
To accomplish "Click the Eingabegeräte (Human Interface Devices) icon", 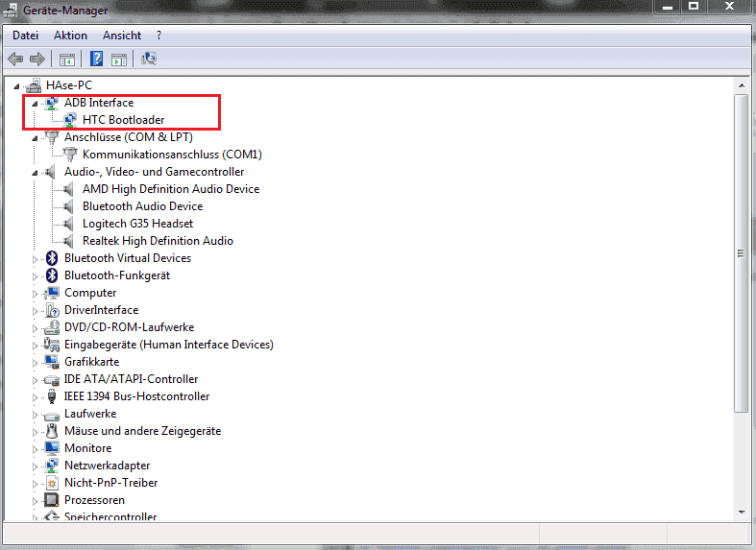I will pos(52,345).
